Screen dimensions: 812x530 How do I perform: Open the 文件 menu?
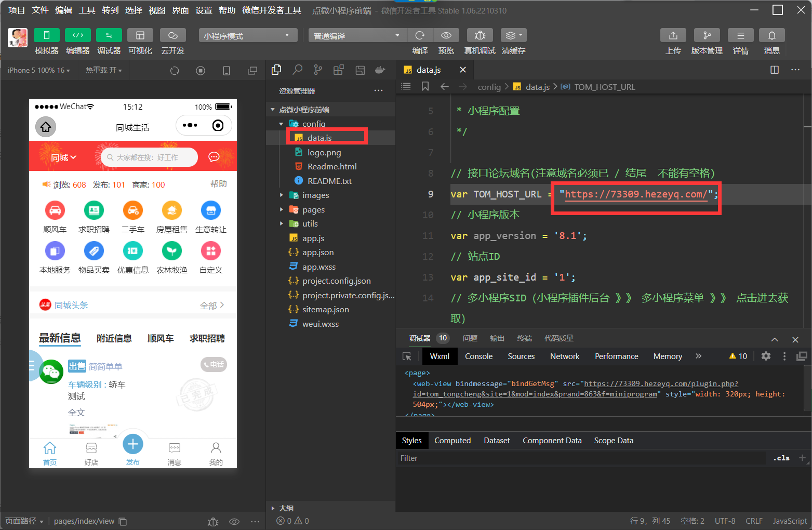coord(40,10)
